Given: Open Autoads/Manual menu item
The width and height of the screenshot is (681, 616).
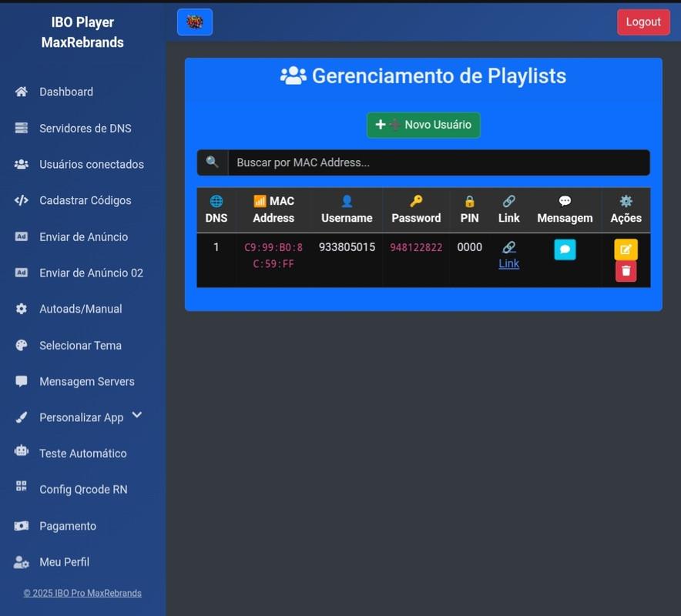Looking at the screenshot, I should coord(82,309).
